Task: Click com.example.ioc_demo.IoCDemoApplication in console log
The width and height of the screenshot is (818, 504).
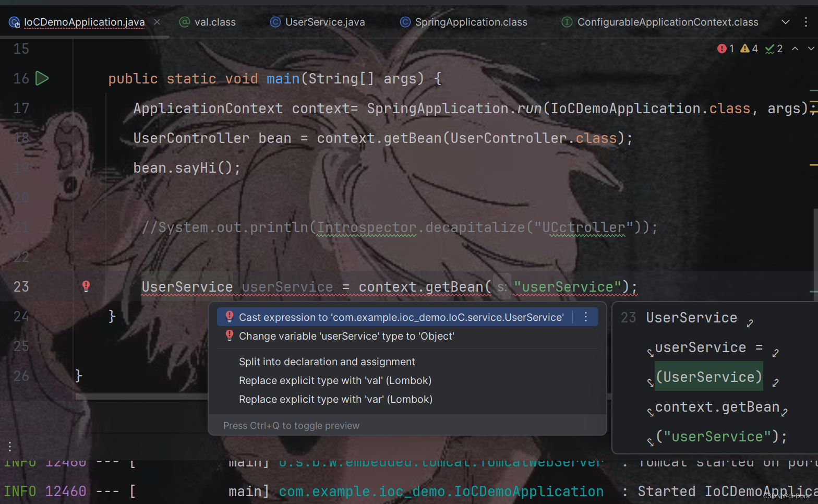Action: pyautogui.click(x=441, y=491)
